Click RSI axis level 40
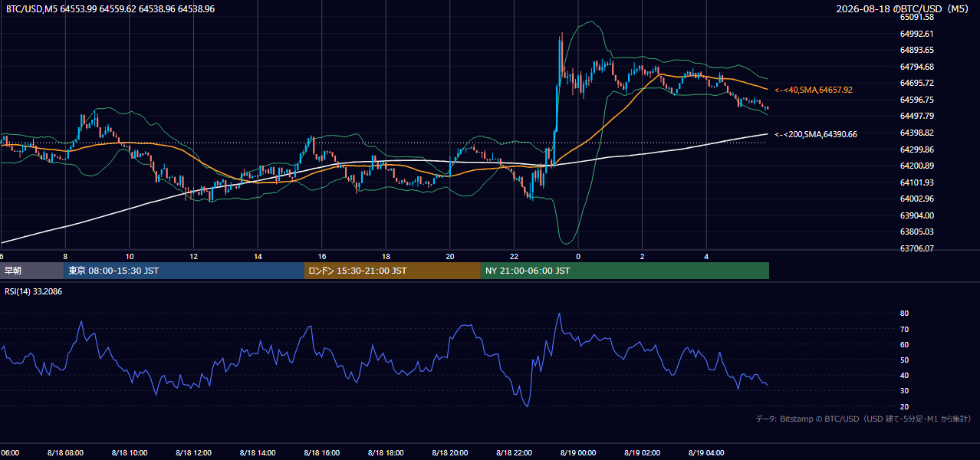Screen dimensions: 980x460 tap(904, 376)
